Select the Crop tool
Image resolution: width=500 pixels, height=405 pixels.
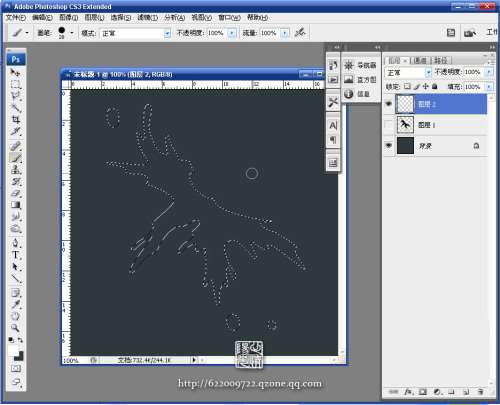click(x=15, y=119)
